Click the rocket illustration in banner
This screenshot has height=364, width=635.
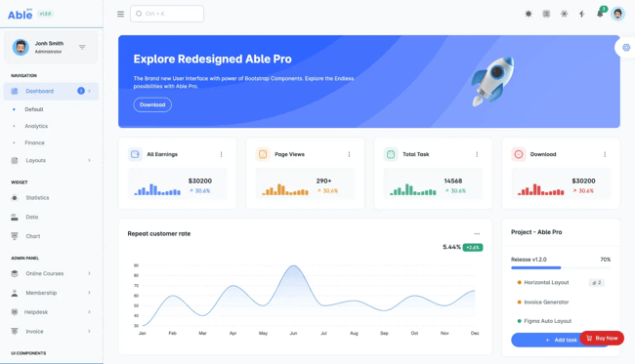click(492, 81)
